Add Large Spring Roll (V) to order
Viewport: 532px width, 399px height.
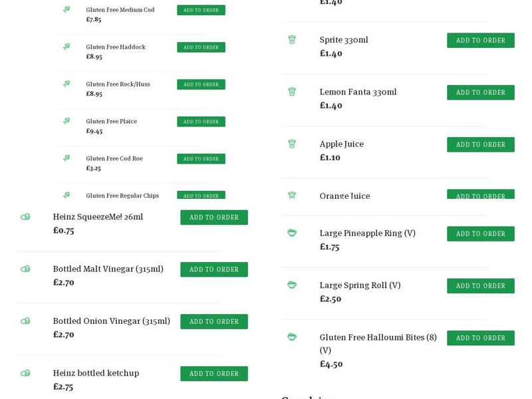(x=480, y=286)
